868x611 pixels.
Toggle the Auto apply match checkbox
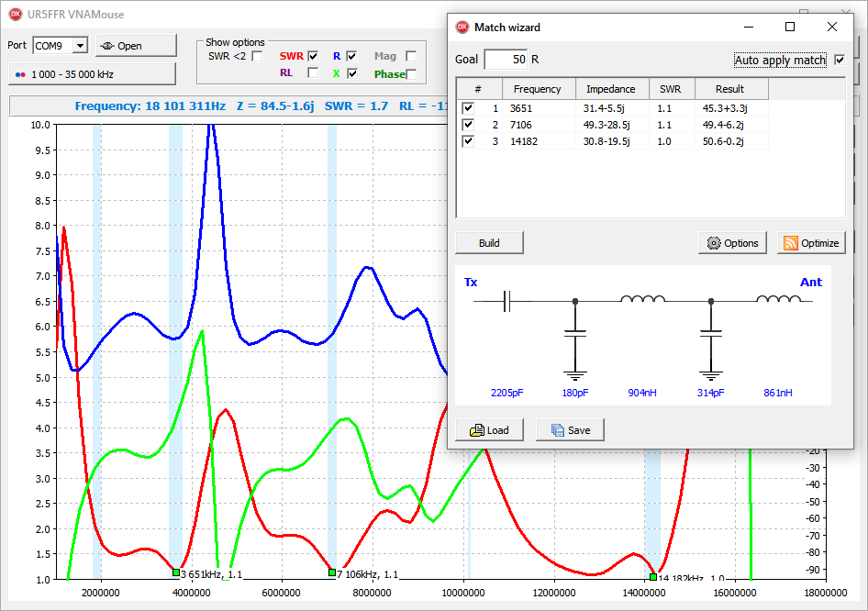click(839, 61)
